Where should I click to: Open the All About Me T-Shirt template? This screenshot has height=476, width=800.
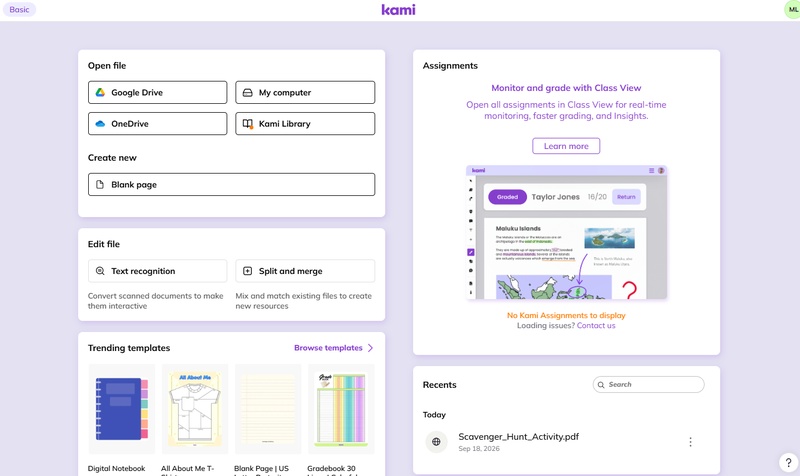195,409
